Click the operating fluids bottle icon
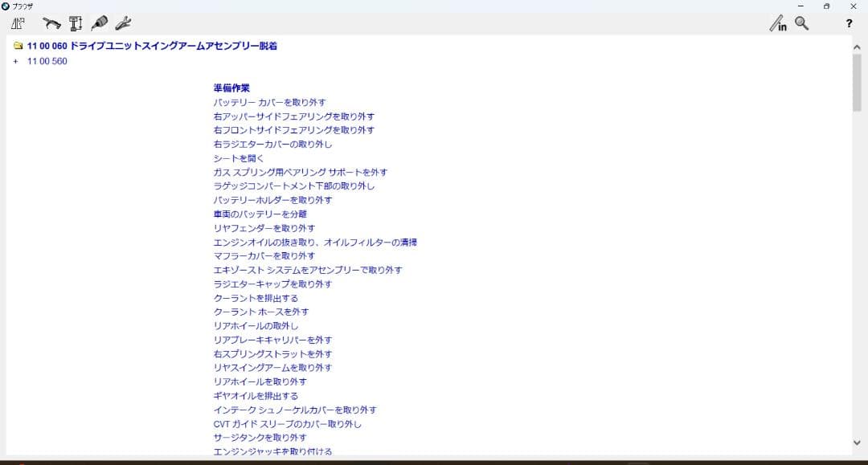 pos(100,23)
